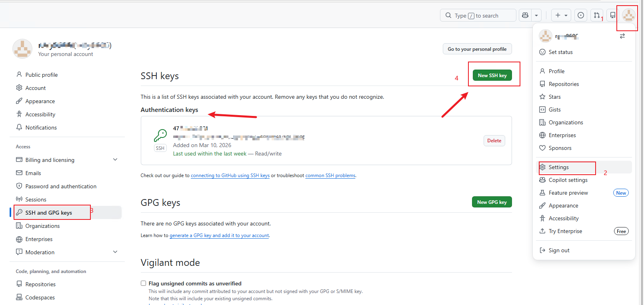Viewport: 644px width, 305px height.
Task: Click the user avatar in top bar
Action: click(628, 16)
